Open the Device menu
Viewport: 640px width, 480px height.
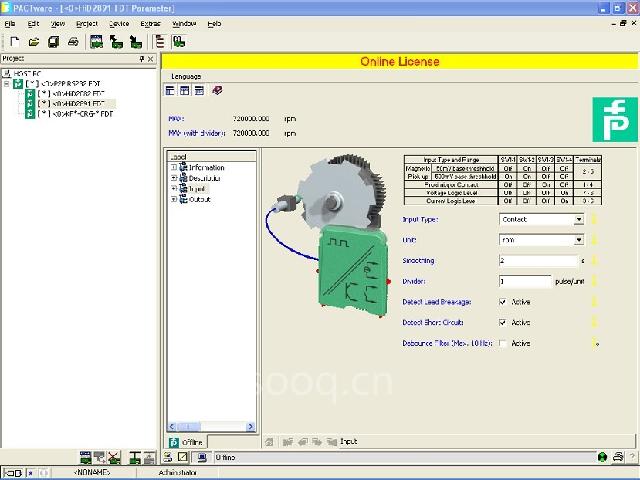(x=118, y=23)
